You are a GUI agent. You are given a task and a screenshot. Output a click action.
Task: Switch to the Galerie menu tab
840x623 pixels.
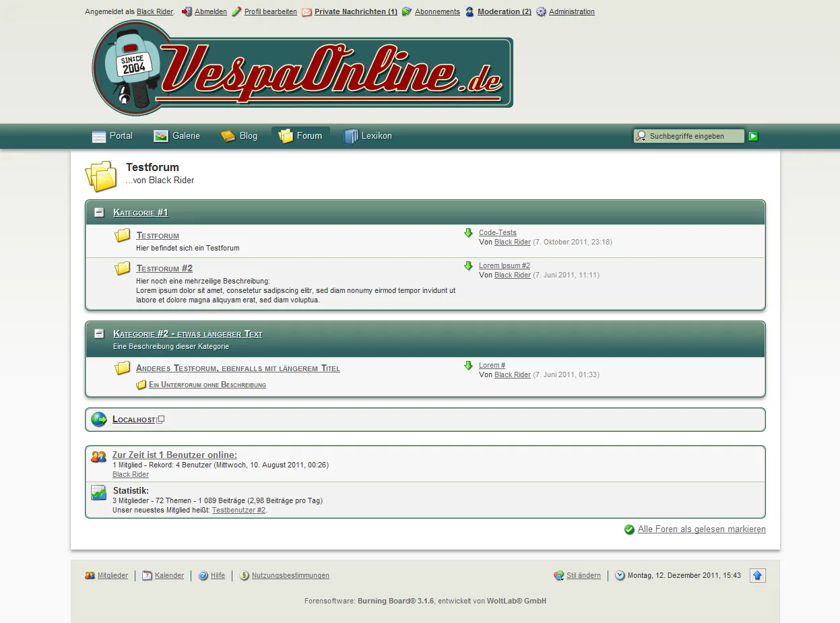(x=177, y=136)
